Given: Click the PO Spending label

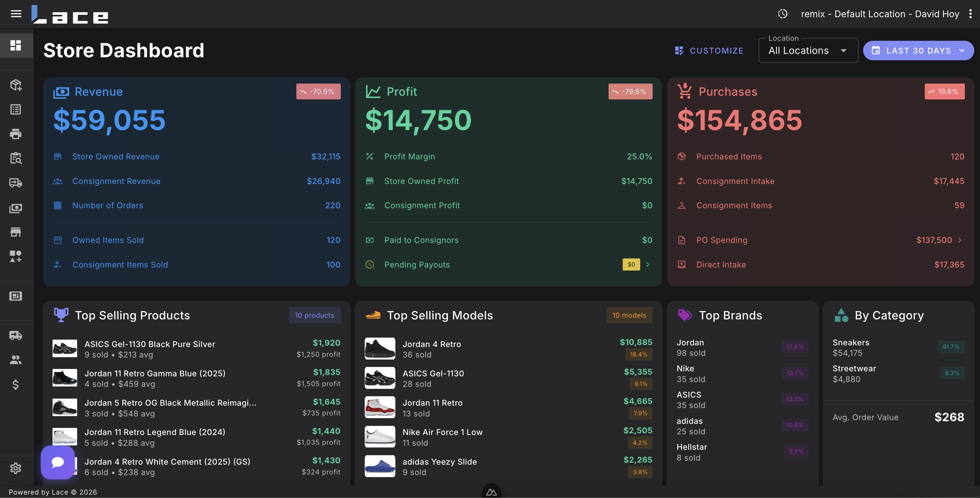Looking at the screenshot, I should [x=722, y=240].
